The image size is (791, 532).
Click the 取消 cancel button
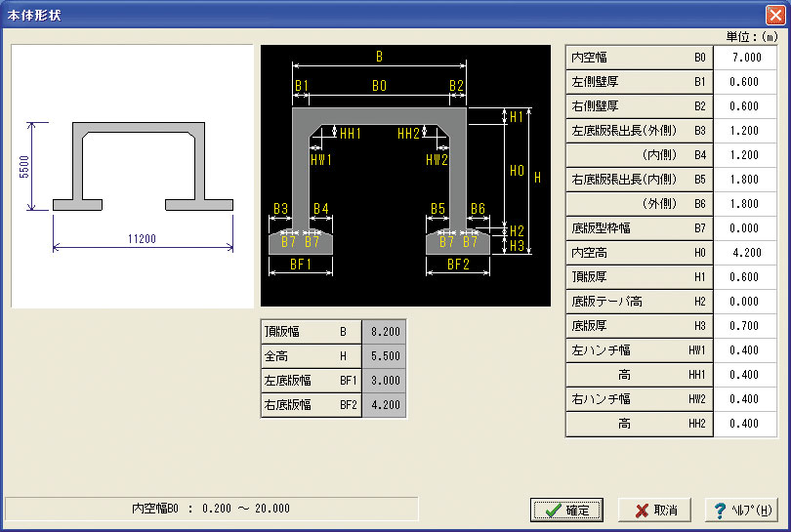point(655,510)
